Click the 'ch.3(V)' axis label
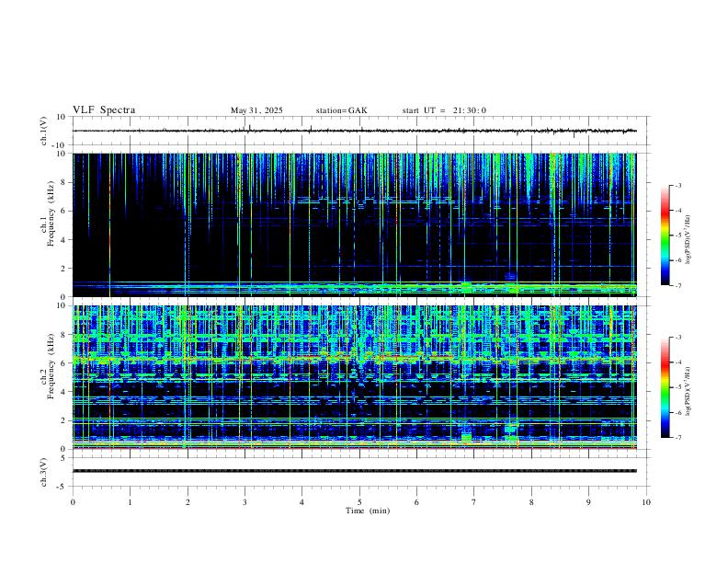This screenshot has height=563, width=728. 44,472
